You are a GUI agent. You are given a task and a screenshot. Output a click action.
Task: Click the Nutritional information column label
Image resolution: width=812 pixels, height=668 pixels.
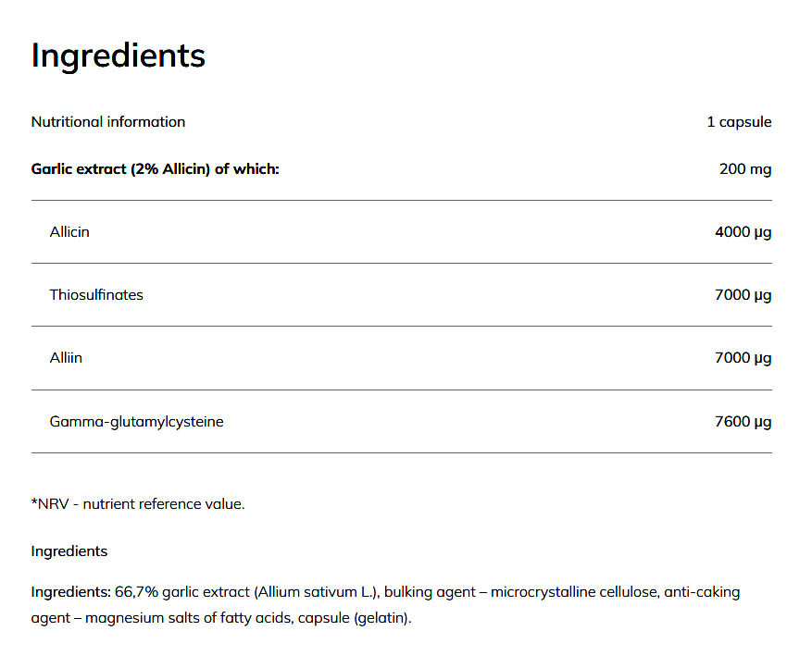pyautogui.click(x=108, y=122)
